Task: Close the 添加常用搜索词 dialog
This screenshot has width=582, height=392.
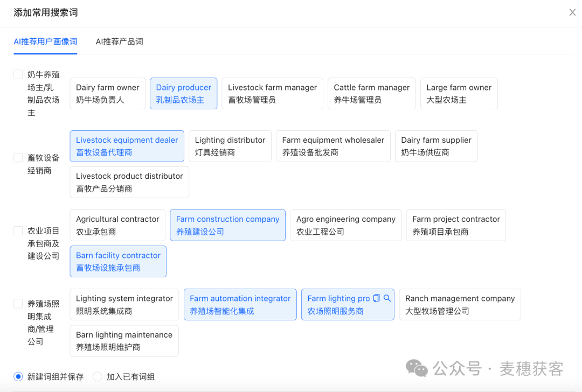Action: [572, 12]
